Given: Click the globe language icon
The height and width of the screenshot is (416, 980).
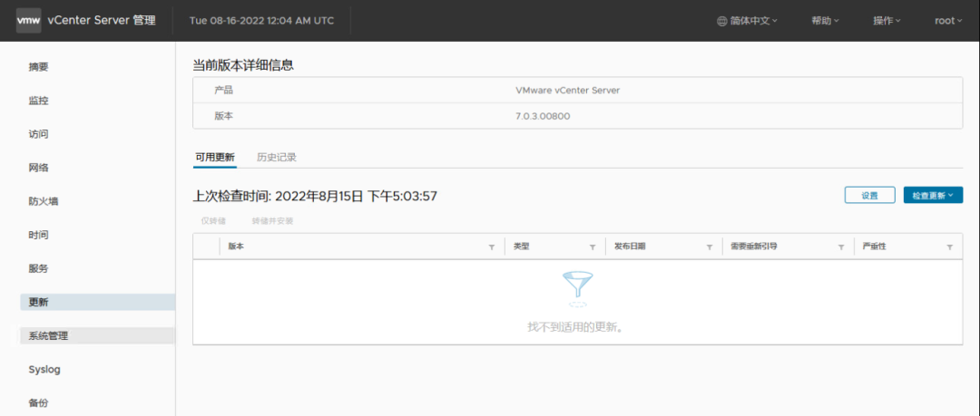Looking at the screenshot, I should coord(722,21).
